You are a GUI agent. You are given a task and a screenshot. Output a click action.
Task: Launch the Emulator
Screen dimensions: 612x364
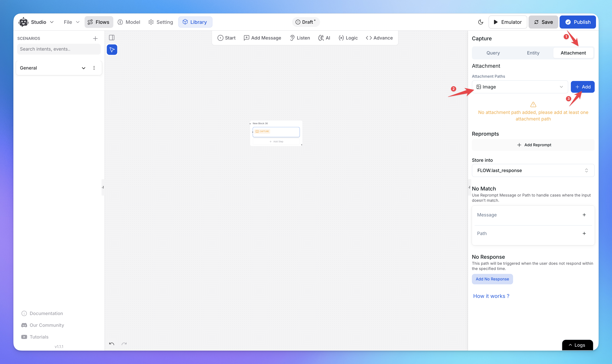tap(507, 22)
